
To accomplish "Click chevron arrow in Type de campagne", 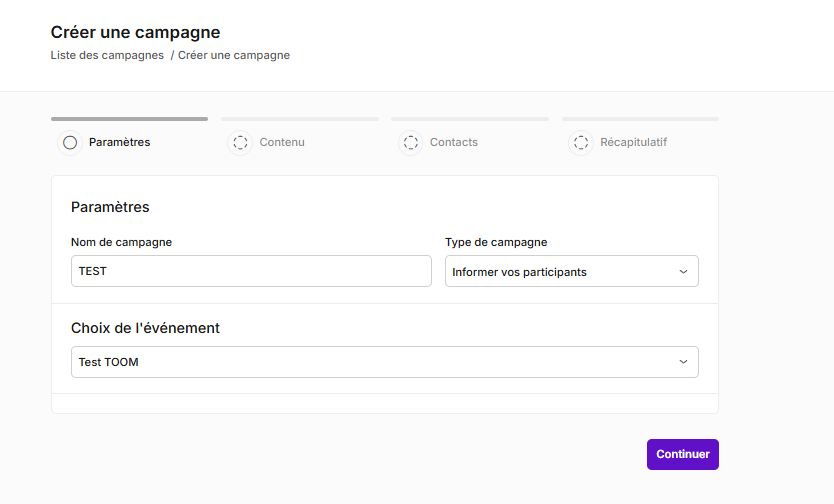I will click(683, 272).
